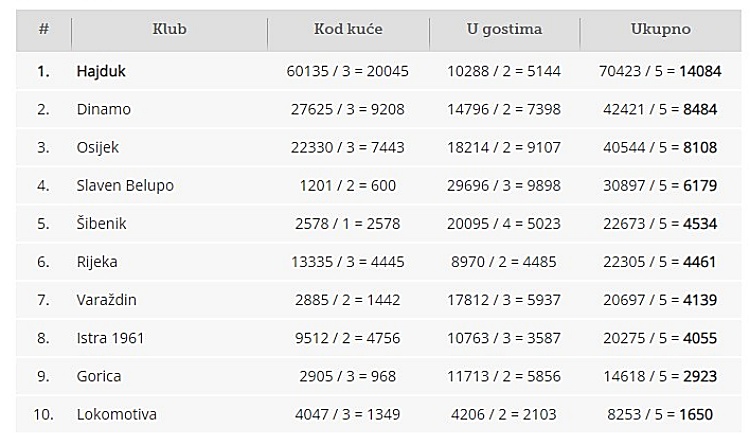Select the Osijek club row
Viewport: 750px width, 445px height.
coord(378,147)
